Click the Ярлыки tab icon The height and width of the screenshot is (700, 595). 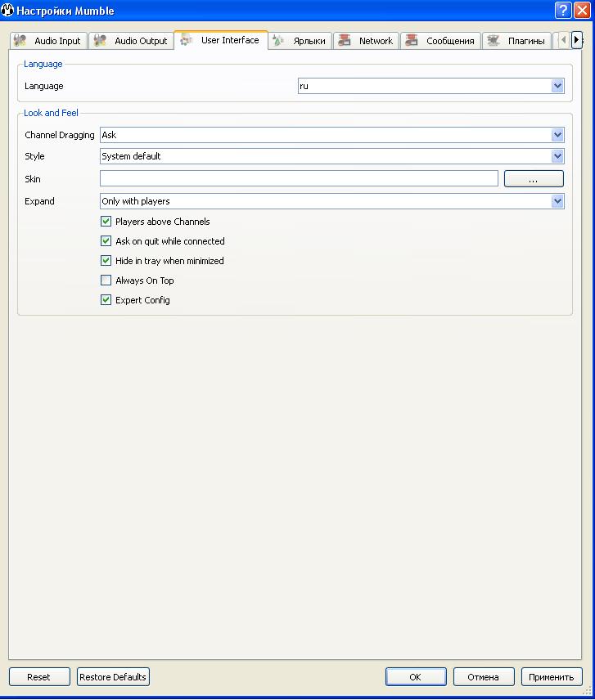coord(279,41)
